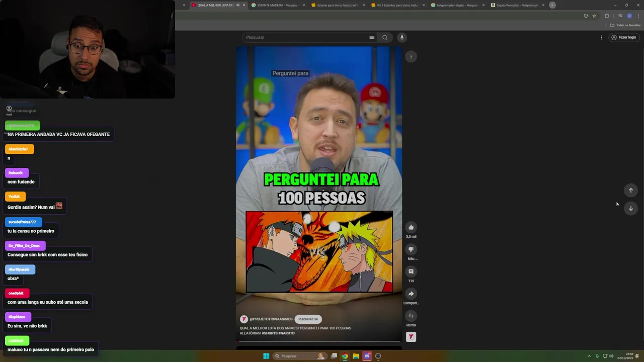Close the Elgato Prompter tab
This screenshot has width=644, height=362.
(543, 5)
